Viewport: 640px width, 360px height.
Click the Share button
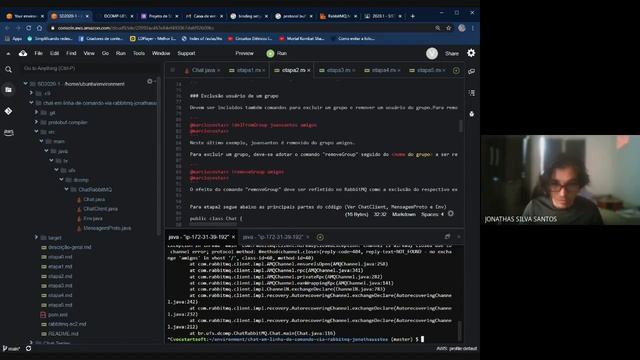pos(451,53)
